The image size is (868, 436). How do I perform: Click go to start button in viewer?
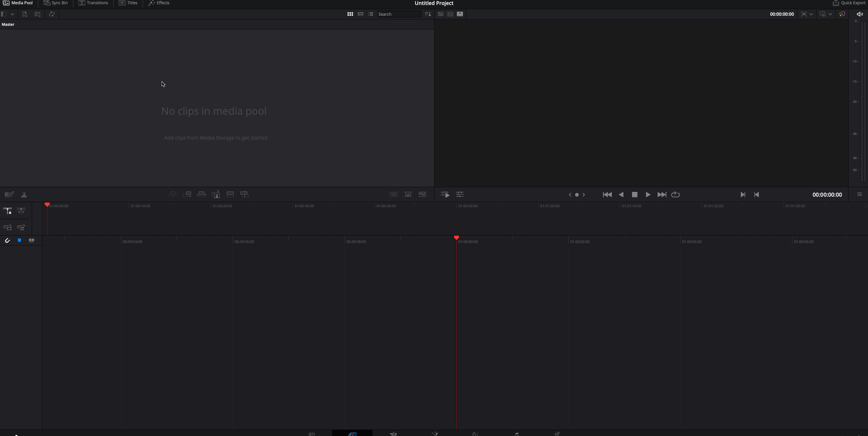point(606,194)
